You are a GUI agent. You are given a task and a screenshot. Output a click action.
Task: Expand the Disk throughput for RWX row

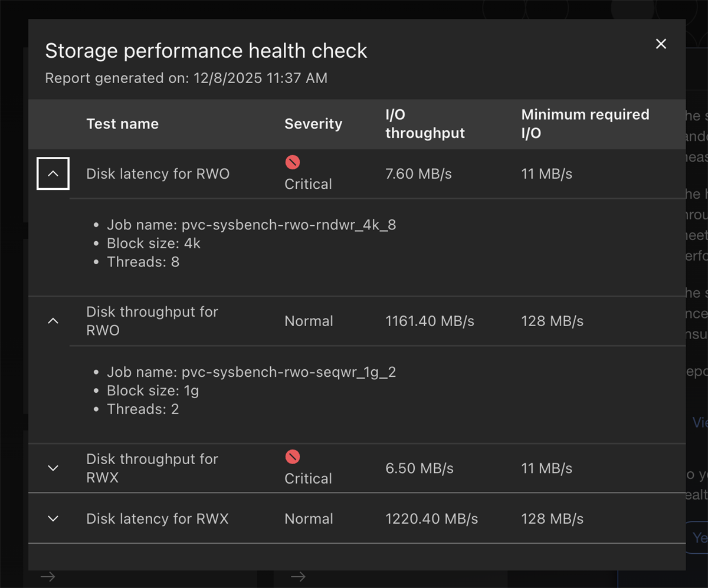(x=53, y=468)
